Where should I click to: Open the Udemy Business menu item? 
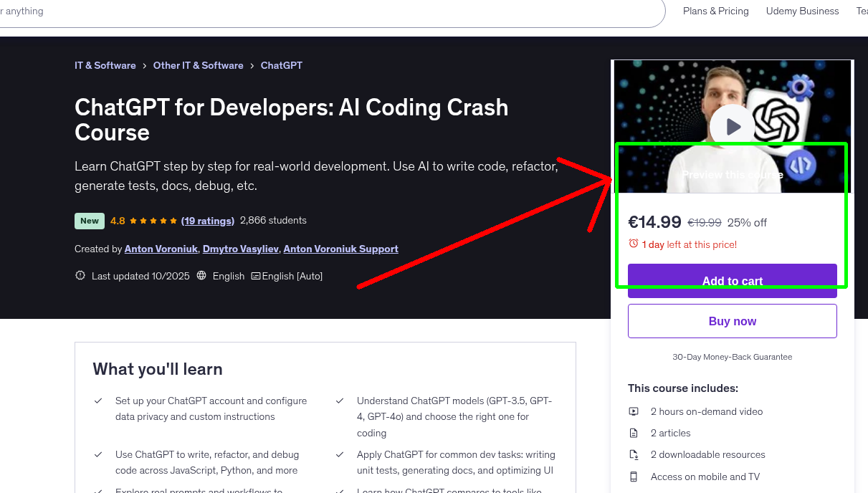(802, 11)
